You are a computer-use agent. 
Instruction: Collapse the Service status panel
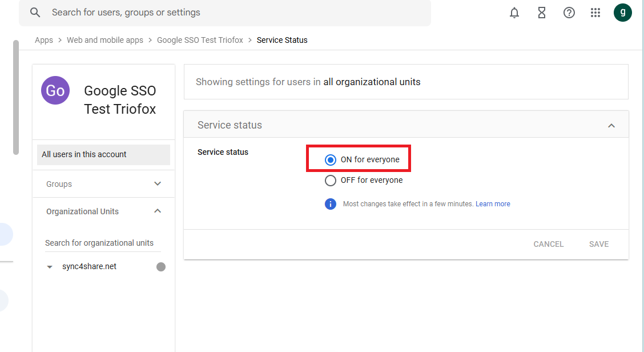tap(611, 125)
